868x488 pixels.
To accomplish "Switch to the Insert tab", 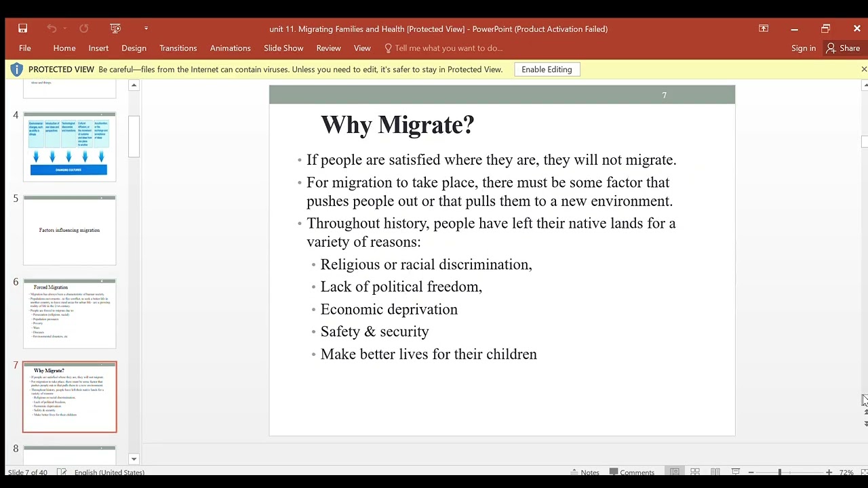I will coord(98,48).
